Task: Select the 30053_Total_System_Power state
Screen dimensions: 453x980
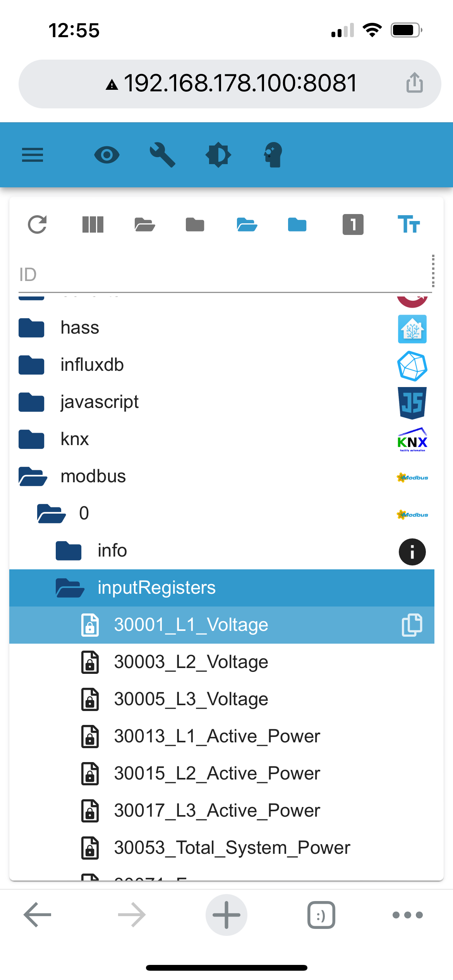Action: pyautogui.click(x=232, y=848)
